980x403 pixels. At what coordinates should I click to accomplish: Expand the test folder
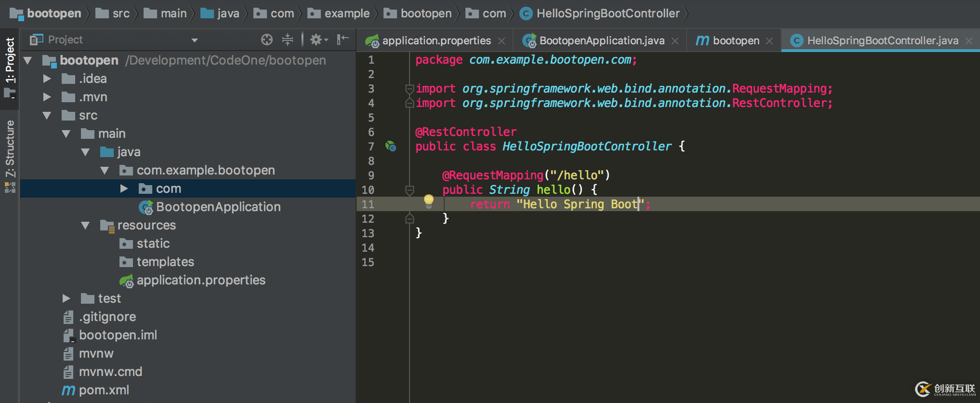[66, 298]
